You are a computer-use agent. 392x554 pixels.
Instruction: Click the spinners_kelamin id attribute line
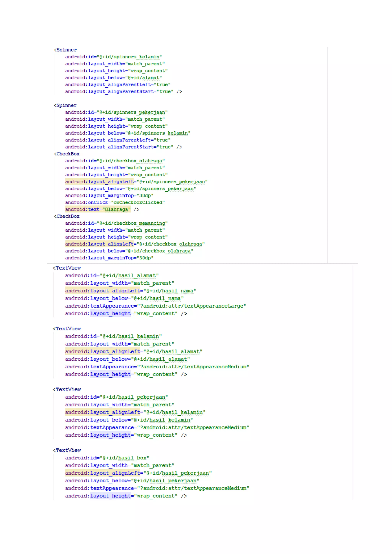(x=113, y=57)
